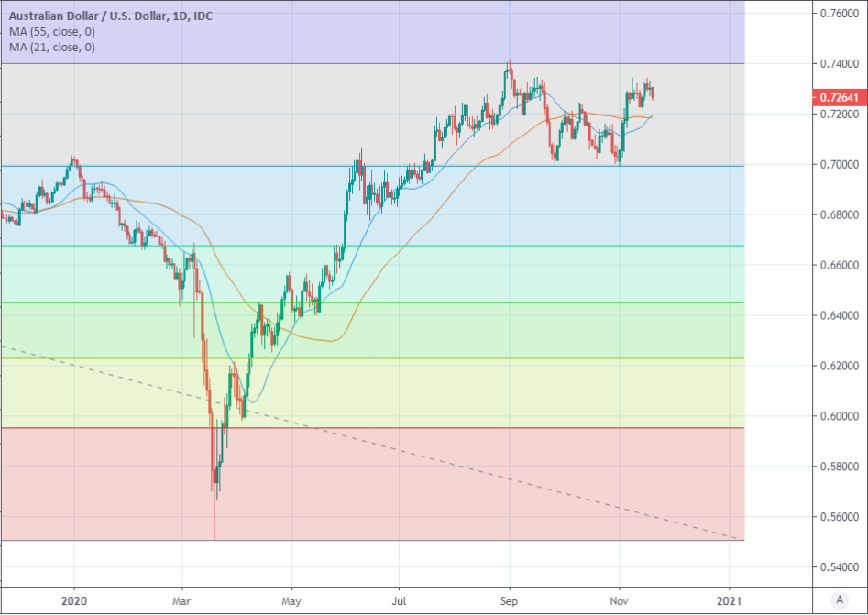Click the red current price label 0.72641
Image resolution: width=868 pixels, height=615 pixels.
click(838, 97)
